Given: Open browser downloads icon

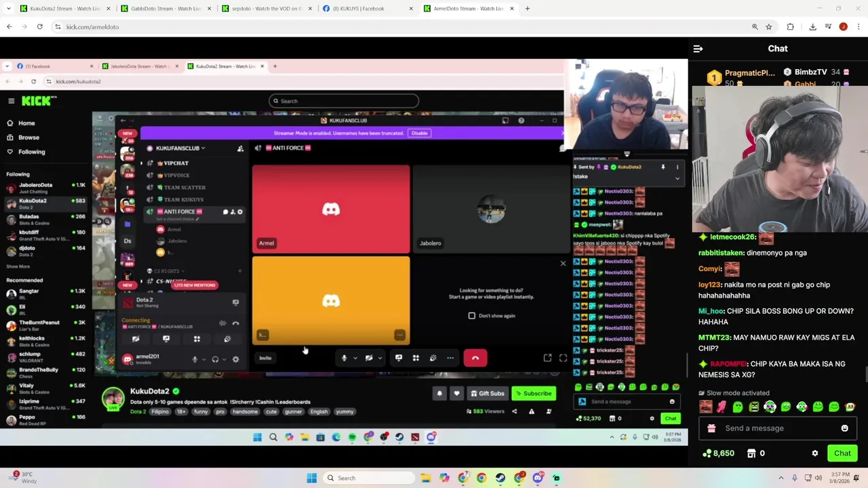Looking at the screenshot, I should [812, 26].
